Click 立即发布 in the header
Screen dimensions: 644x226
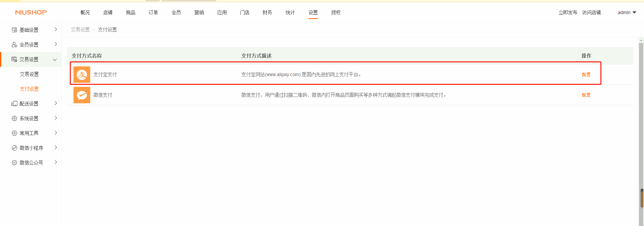click(568, 12)
